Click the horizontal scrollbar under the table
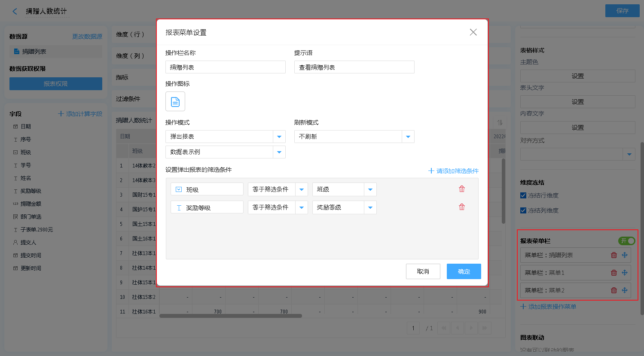Viewport: 644px width, 356px height. (231, 316)
